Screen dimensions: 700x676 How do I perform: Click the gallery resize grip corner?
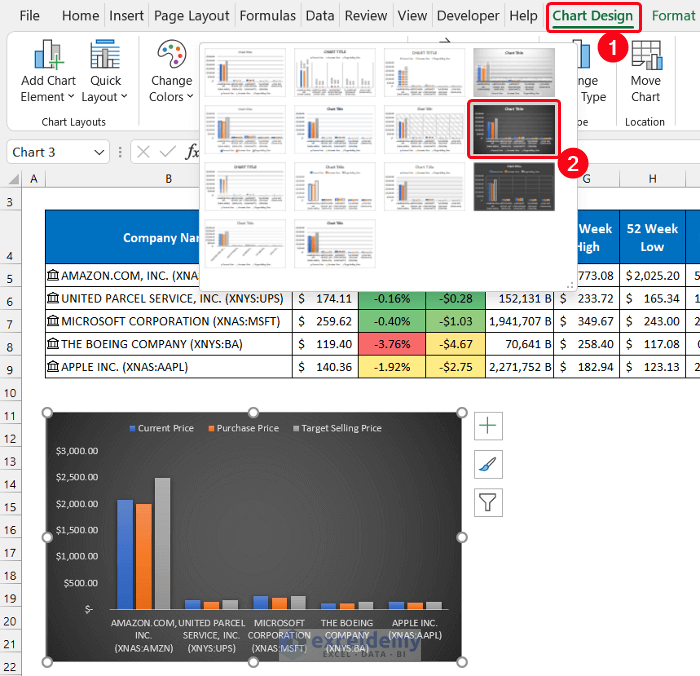[x=570, y=285]
